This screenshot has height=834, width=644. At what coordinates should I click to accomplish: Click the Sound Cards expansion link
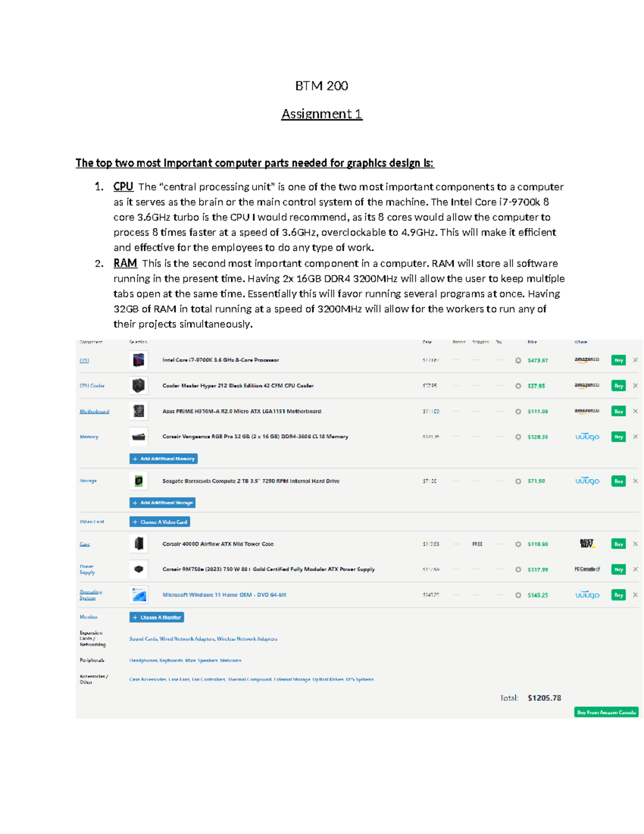pos(143,639)
